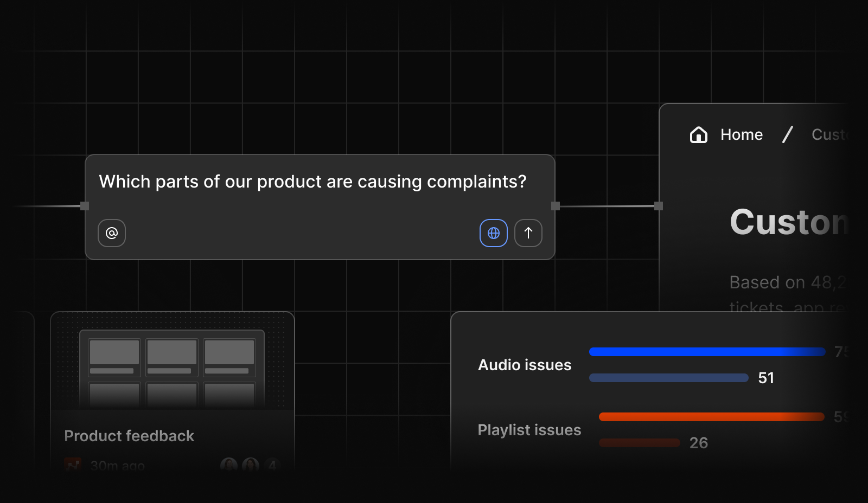Click the Home house icon
868x503 pixels.
(698, 134)
